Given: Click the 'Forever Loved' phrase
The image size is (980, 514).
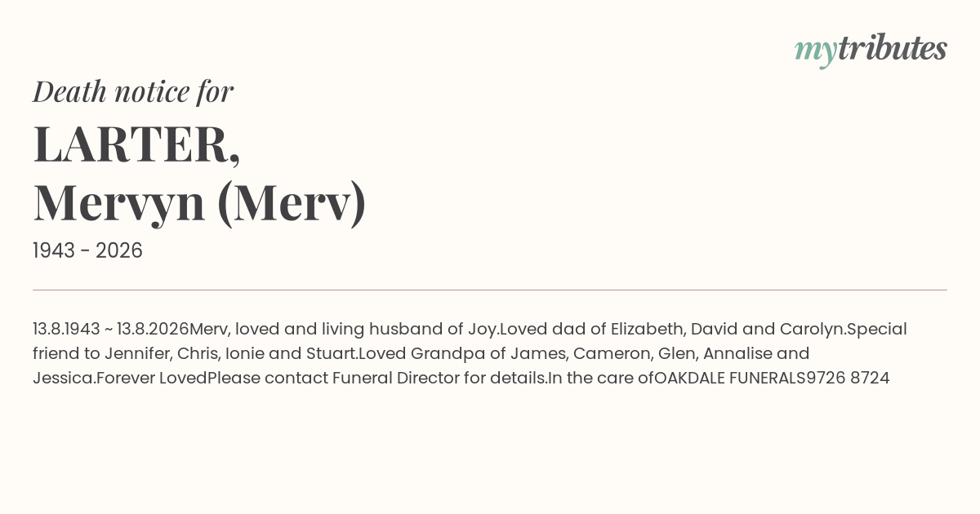Looking at the screenshot, I should coord(152,378).
